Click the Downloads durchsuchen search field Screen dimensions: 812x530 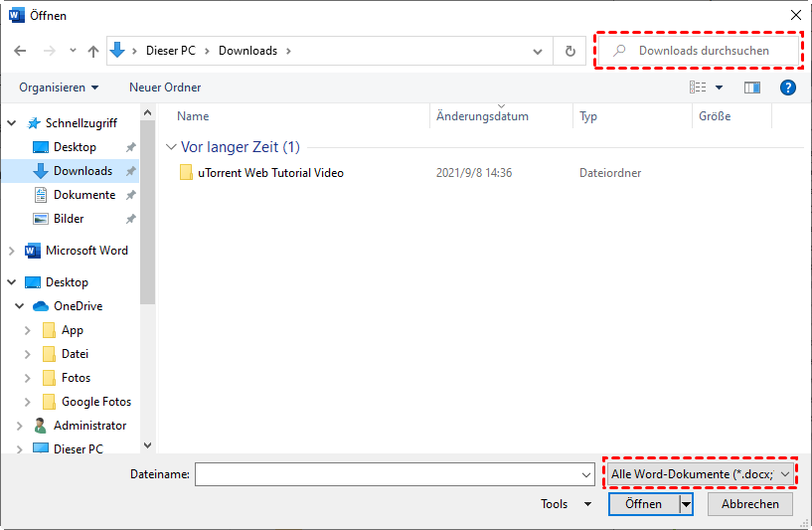(x=699, y=51)
